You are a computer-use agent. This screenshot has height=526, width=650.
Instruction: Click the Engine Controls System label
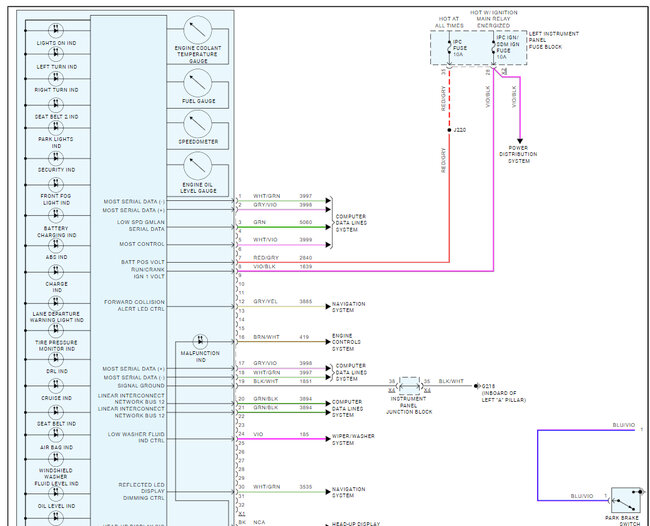(x=346, y=342)
